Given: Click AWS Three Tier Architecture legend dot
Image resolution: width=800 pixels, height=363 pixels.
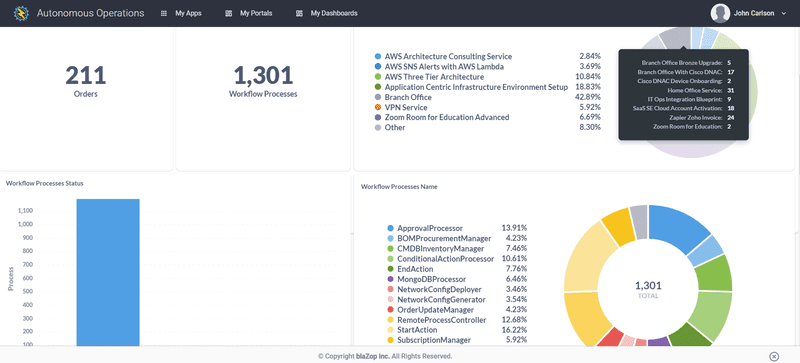Looking at the screenshot, I should 378,77.
